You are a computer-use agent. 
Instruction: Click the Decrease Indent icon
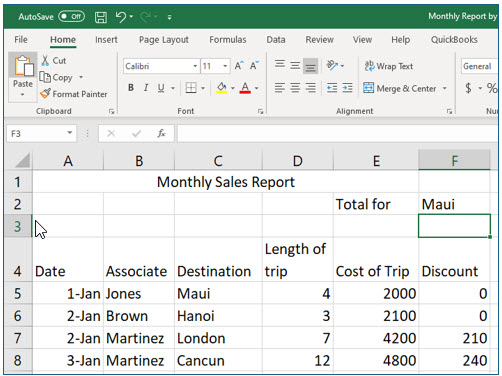[332, 88]
